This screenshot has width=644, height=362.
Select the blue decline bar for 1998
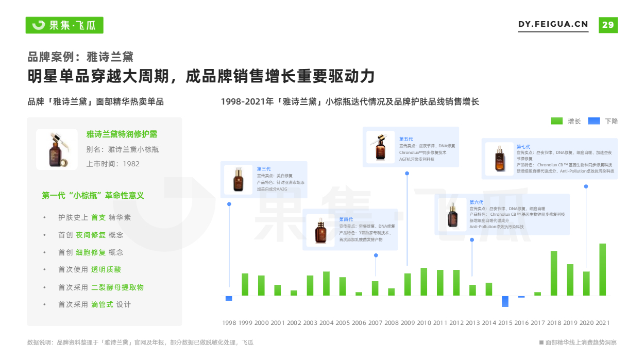229,299
